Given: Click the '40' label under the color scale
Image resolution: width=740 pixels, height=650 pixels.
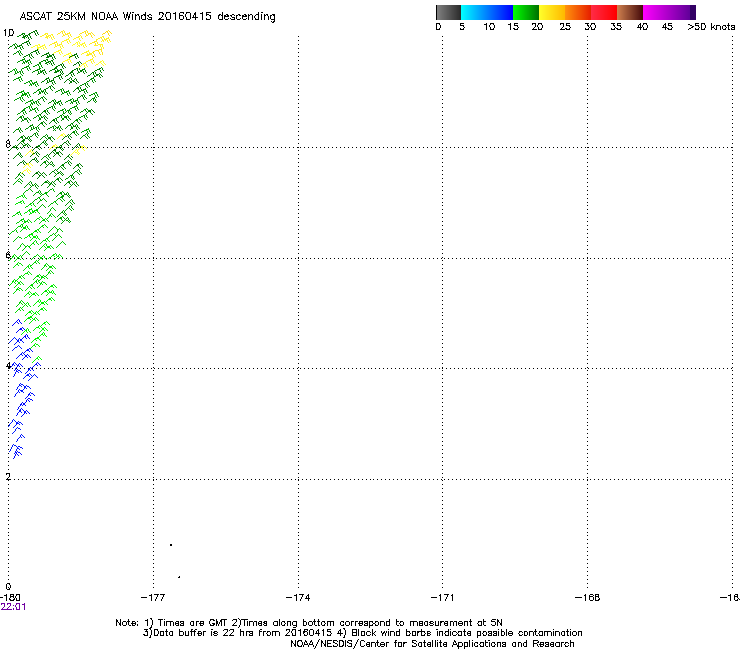Looking at the screenshot, I should tap(642, 27).
